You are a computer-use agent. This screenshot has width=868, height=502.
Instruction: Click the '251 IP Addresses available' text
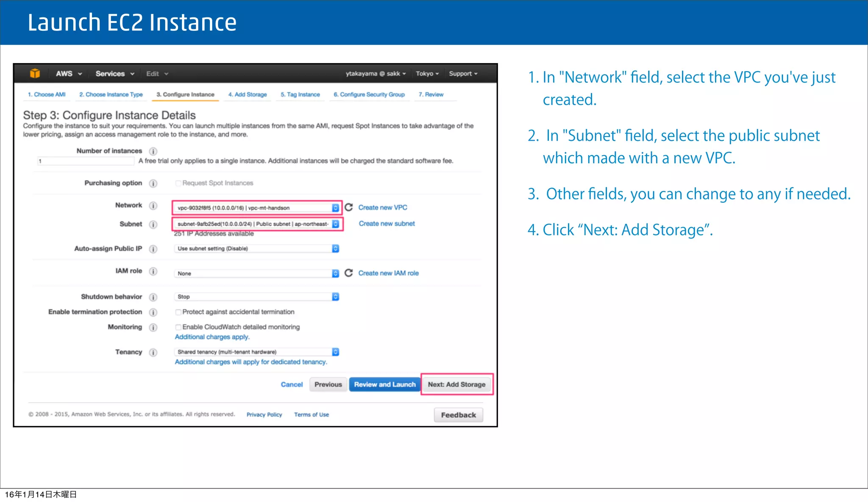tap(214, 234)
